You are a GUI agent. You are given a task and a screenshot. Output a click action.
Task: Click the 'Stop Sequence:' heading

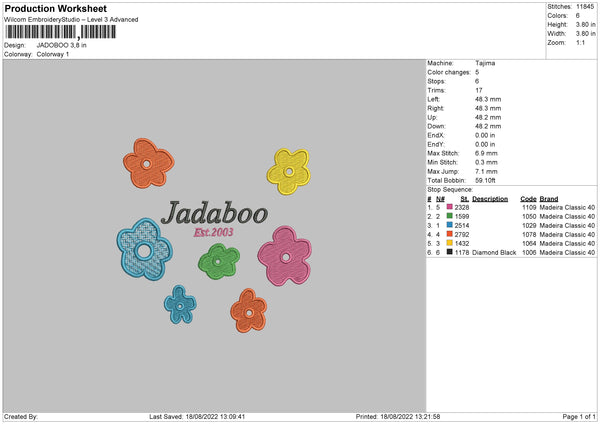pos(450,190)
